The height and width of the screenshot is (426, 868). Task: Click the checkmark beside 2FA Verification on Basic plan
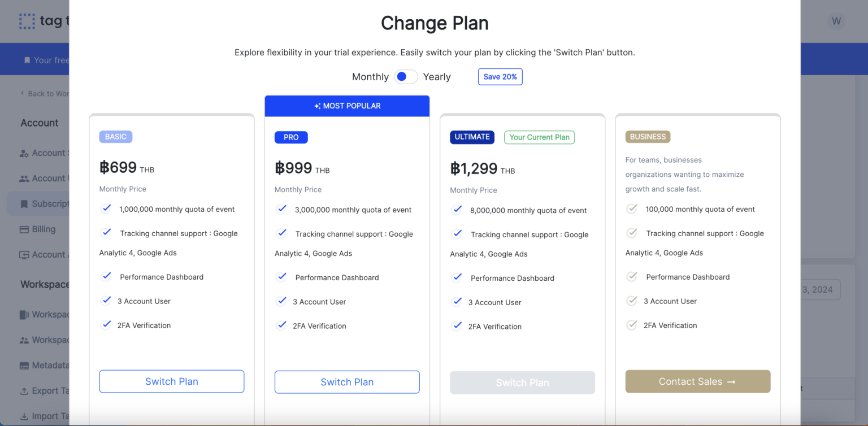(106, 325)
